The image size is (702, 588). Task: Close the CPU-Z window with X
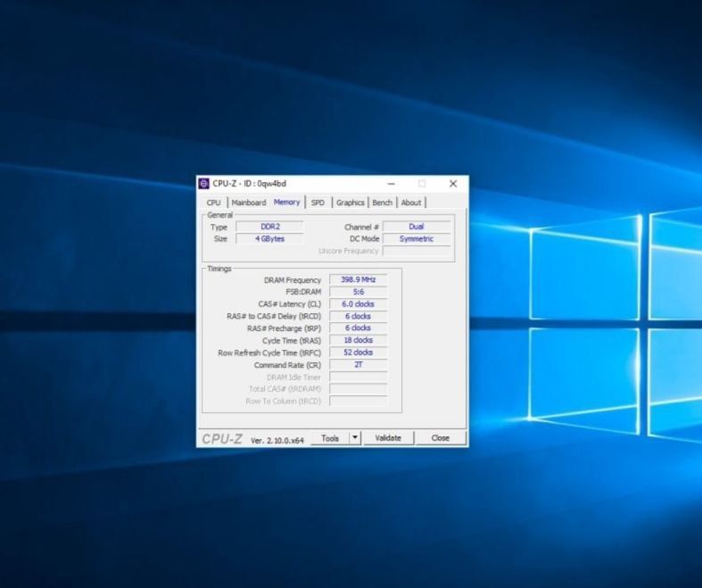[x=453, y=184]
